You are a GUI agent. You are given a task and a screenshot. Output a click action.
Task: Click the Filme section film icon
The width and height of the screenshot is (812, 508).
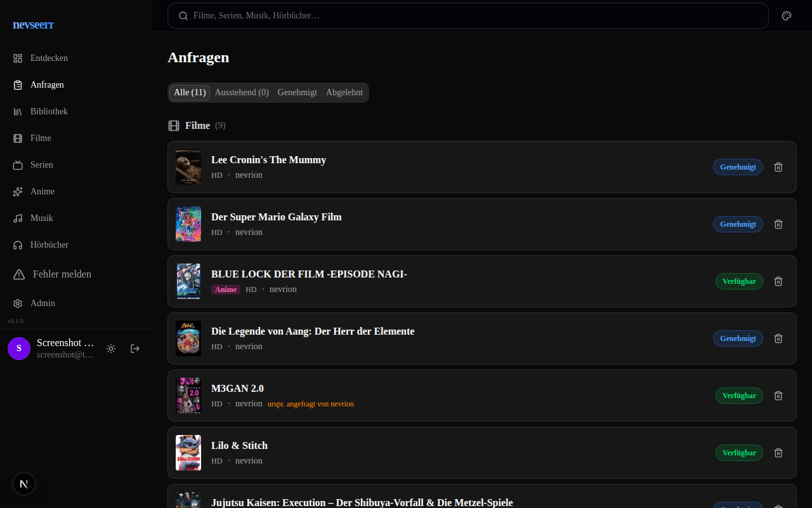(x=174, y=126)
